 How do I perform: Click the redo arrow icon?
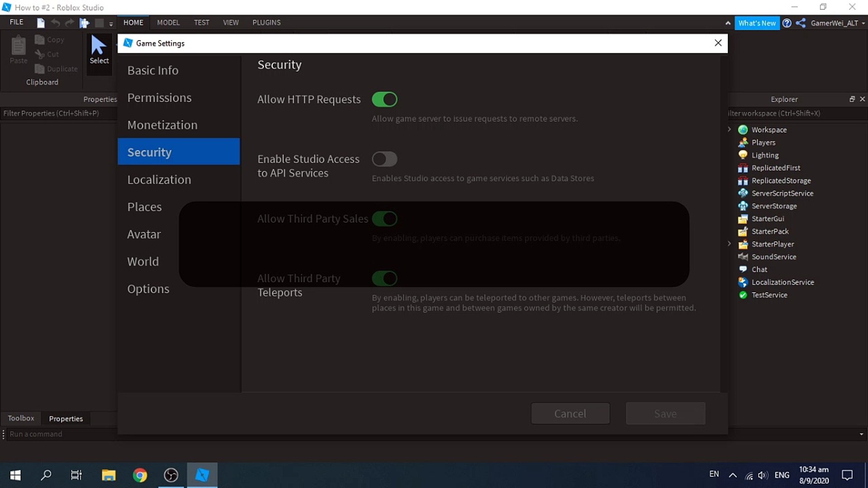pos(70,23)
